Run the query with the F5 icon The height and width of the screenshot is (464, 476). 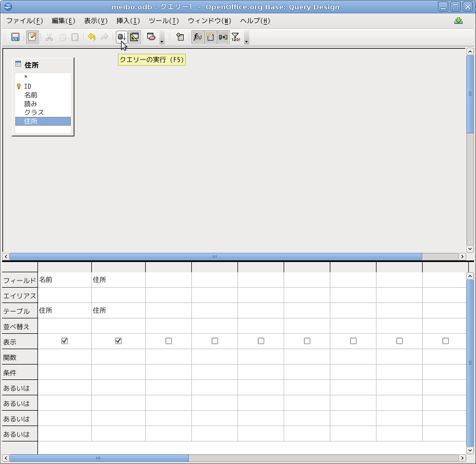[x=122, y=37]
